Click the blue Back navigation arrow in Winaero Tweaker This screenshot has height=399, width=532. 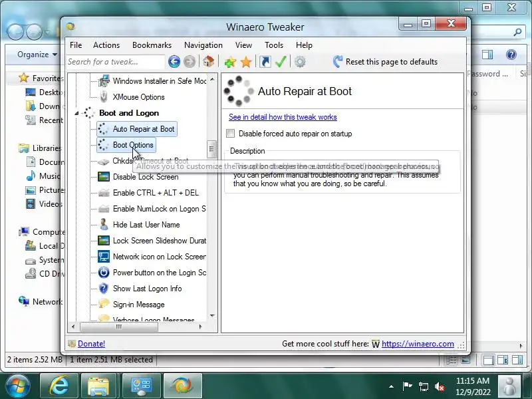pos(174,62)
